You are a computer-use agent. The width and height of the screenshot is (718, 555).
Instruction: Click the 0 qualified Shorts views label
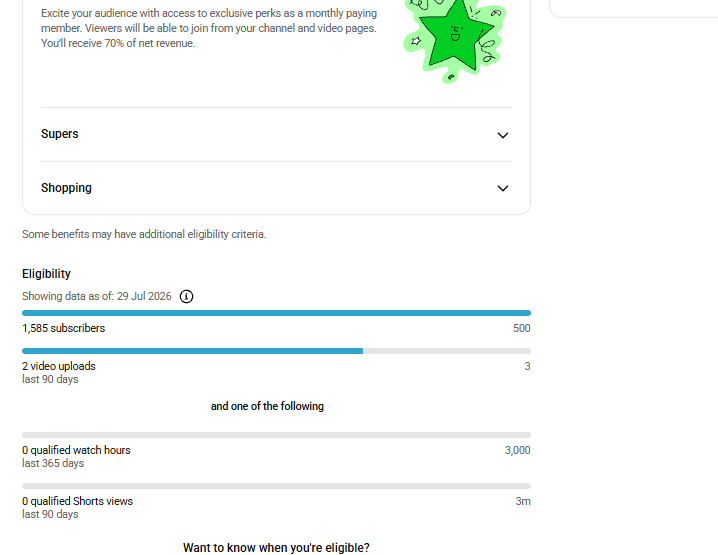click(x=77, y=501)
